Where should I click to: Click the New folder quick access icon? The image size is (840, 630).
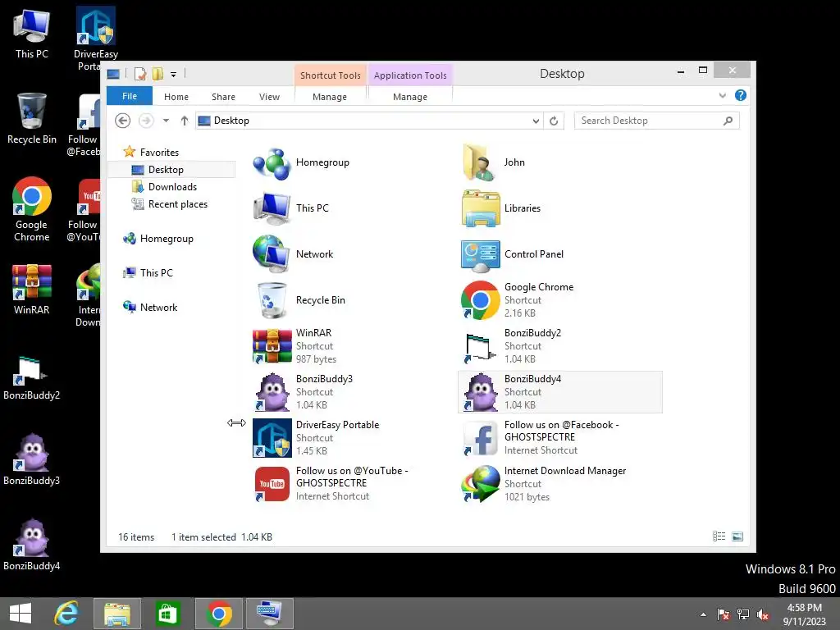(158, 74)
